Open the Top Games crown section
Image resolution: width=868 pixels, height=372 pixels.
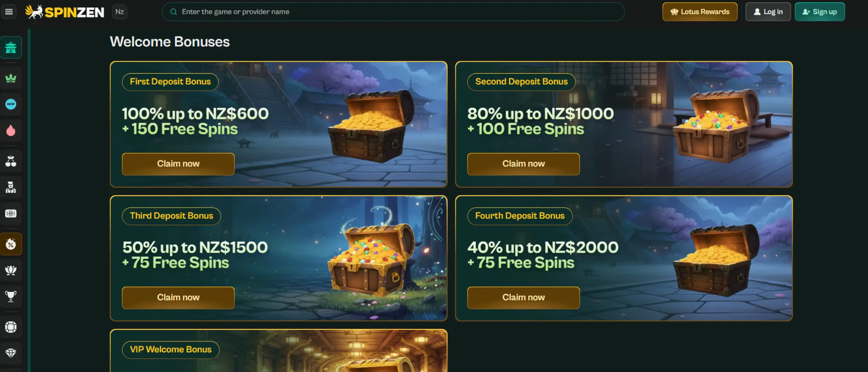(x=10, y=77)
